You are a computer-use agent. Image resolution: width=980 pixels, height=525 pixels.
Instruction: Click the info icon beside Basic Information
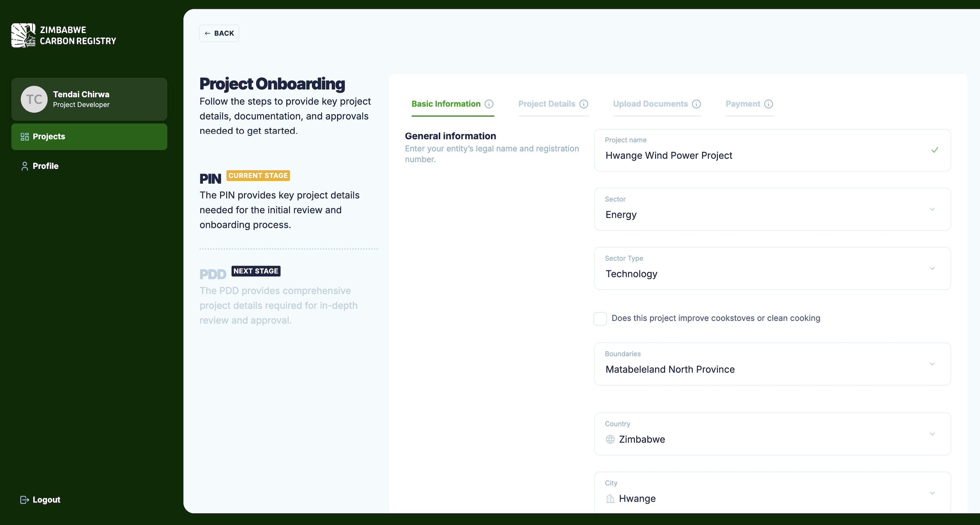489,104
